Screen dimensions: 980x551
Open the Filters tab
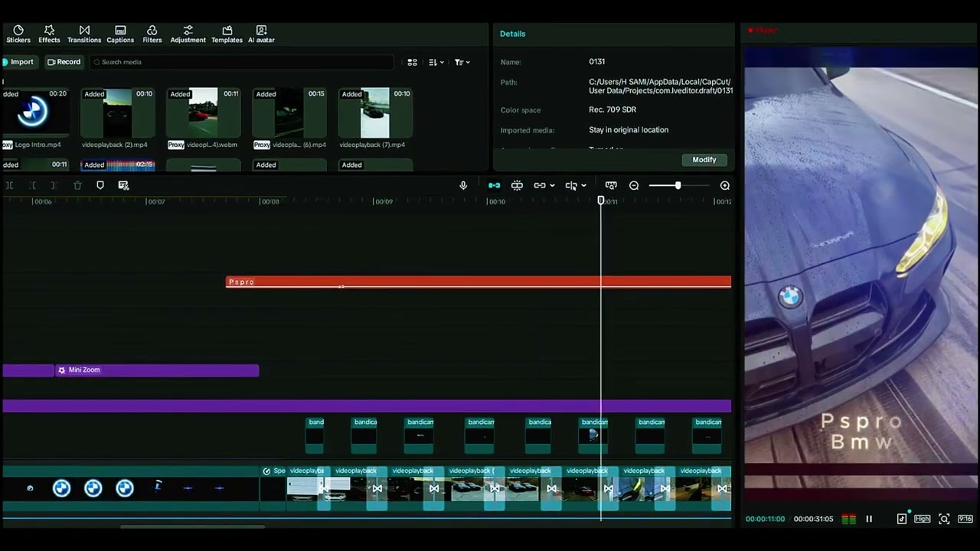click(x=152, y=34)
